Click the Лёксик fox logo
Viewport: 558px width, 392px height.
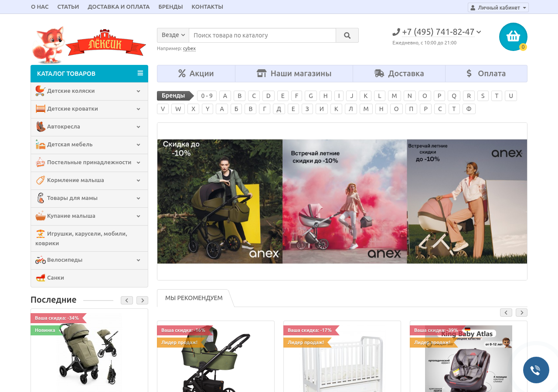[89, 45]
